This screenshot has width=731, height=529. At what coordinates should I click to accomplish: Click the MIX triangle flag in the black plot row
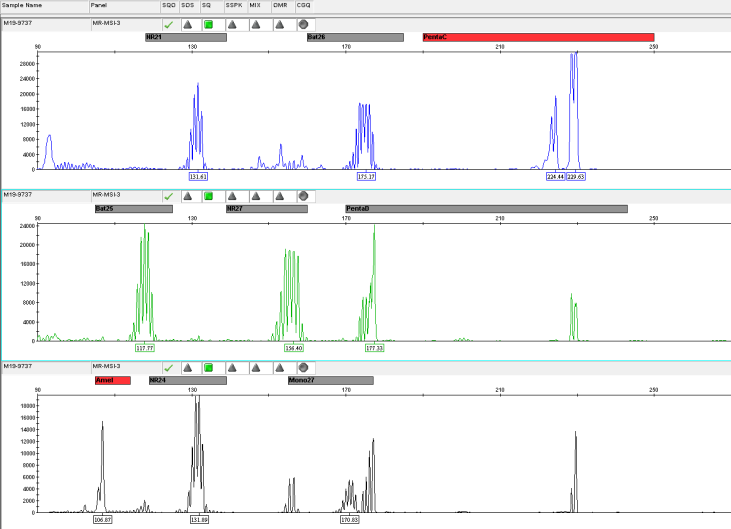pos(256,367)
